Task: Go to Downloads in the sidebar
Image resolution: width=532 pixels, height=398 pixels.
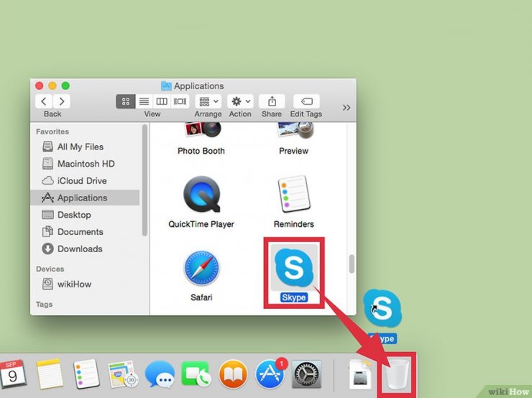Action: point(79,249)
